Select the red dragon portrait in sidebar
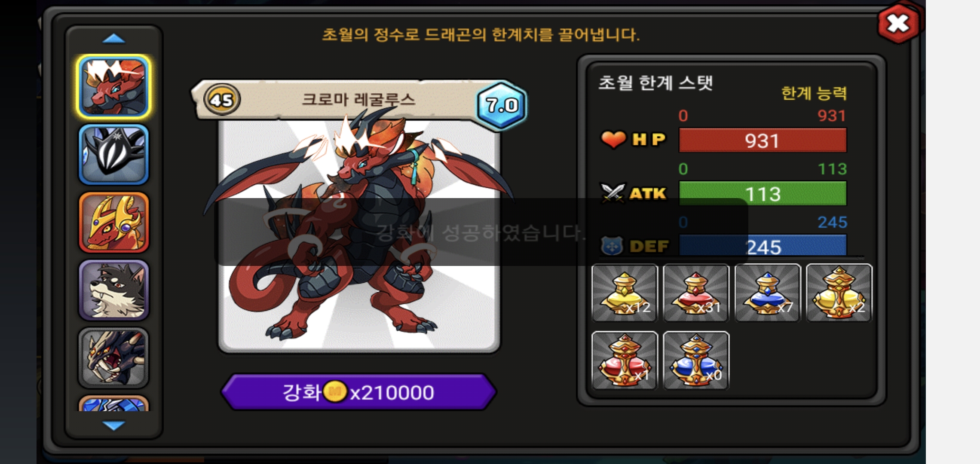 tap(114, 87)
